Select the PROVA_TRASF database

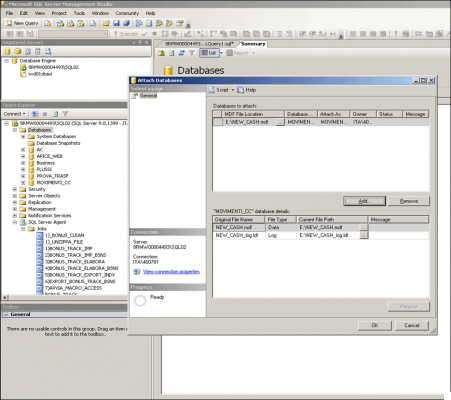(52, 176)
